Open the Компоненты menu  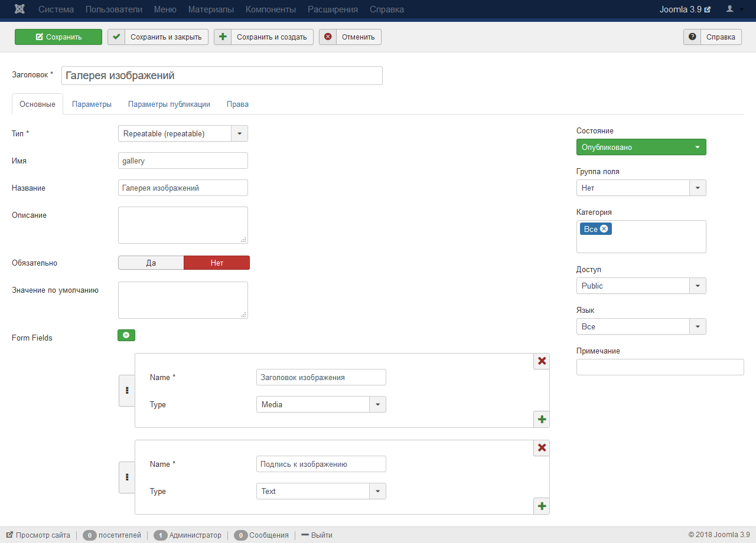(271, 9)
